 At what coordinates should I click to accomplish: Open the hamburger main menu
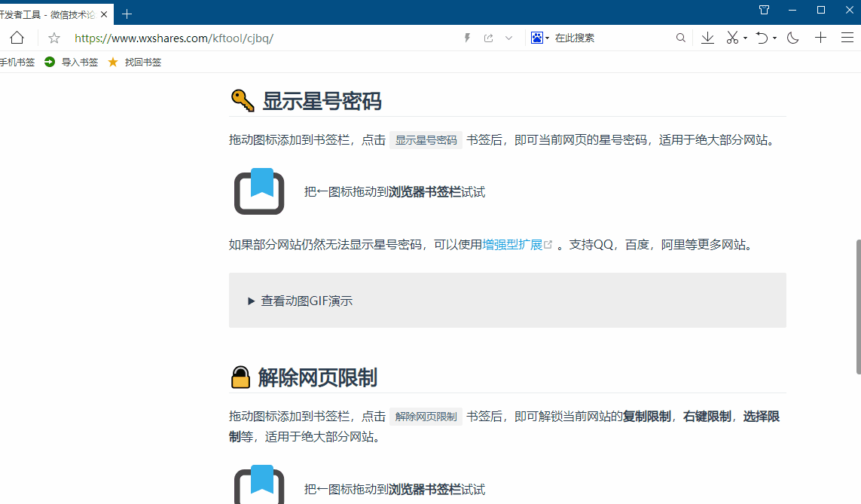click(x=847, y=37)
